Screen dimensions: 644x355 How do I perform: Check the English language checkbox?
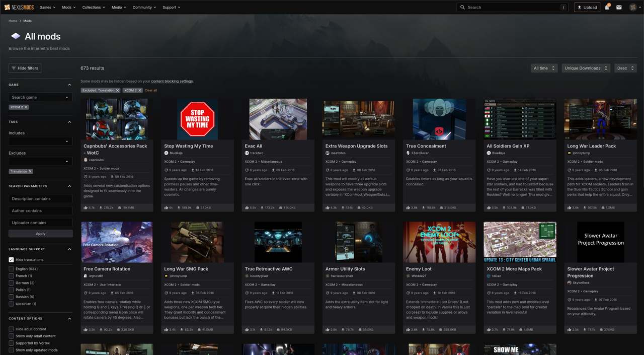[x=11, y=269]
